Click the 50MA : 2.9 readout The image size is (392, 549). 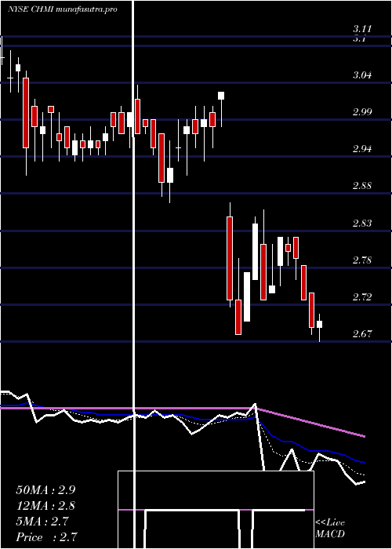click(x=45, y=490)
